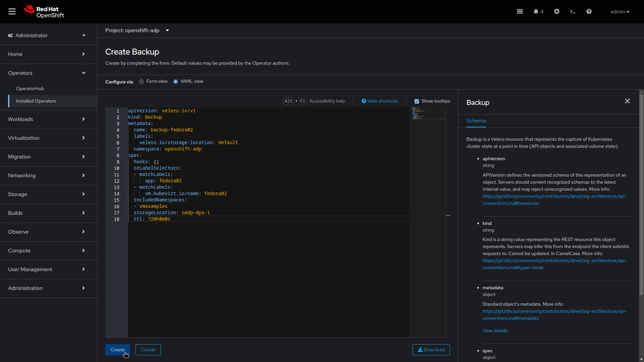
Task: Close the Backup schema sidebar
Action: pos(627,101)
